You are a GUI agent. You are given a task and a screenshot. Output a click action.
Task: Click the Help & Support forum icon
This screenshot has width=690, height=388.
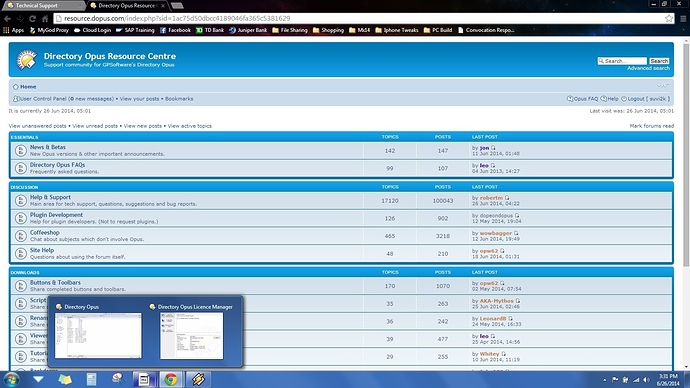pos(20,201)
